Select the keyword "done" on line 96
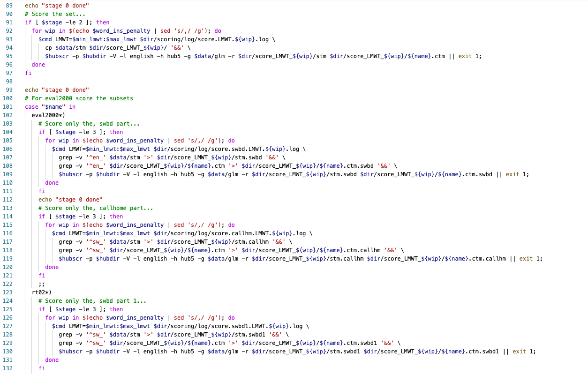The width and height of the screenshot is (588, 374). pyautogui.click(x=38, y=64)
